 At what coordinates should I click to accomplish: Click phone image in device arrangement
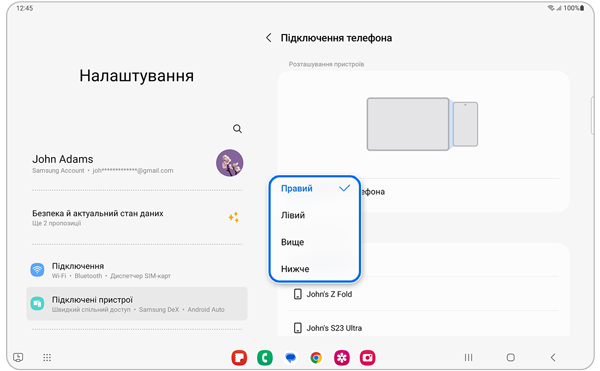(x=465, y=124)
